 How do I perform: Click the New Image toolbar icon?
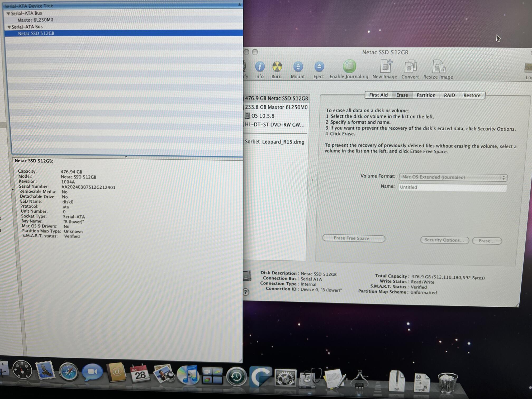coord(386,66)
